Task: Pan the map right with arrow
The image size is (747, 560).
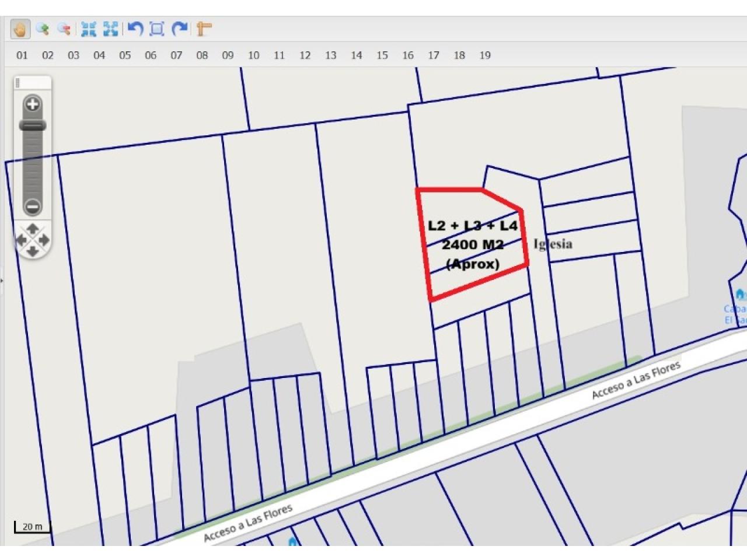Action: [44, 240]
